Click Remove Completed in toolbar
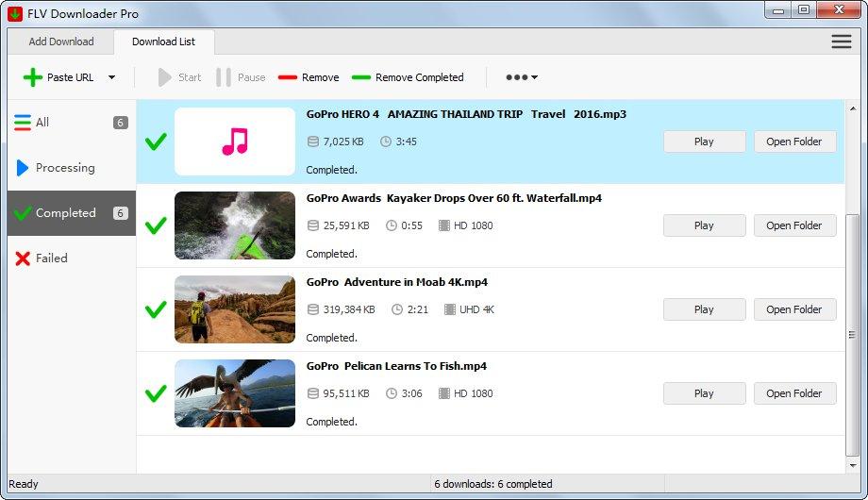The width and height of the screenshot is (868, 500). pyautogui.click(x=408, y=77)
